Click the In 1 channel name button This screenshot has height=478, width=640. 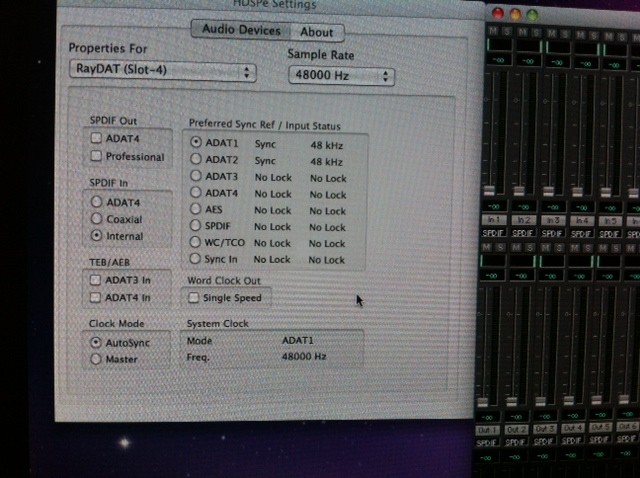click(494, 220)
